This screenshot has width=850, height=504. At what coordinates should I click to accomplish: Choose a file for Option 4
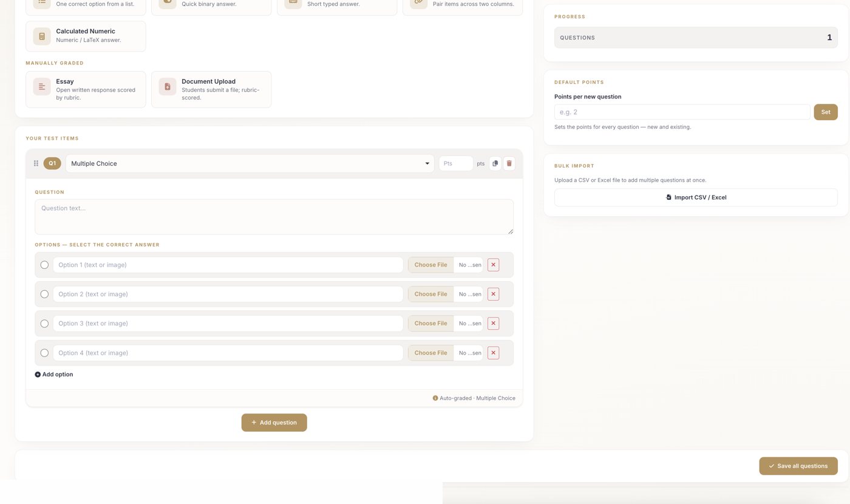tap(431, 353)
